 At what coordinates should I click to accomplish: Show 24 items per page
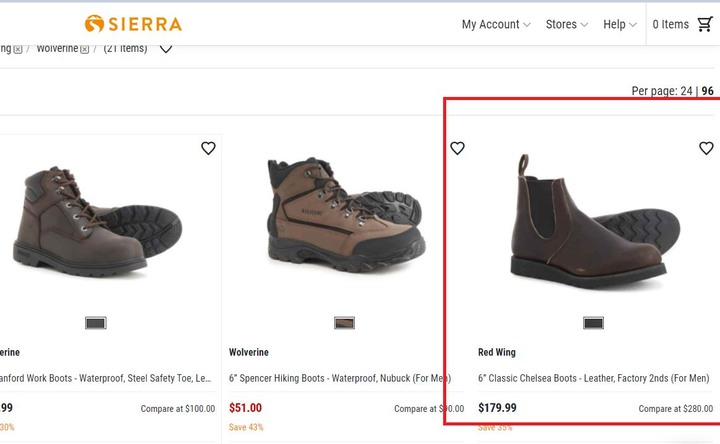[x=686, y=91]
